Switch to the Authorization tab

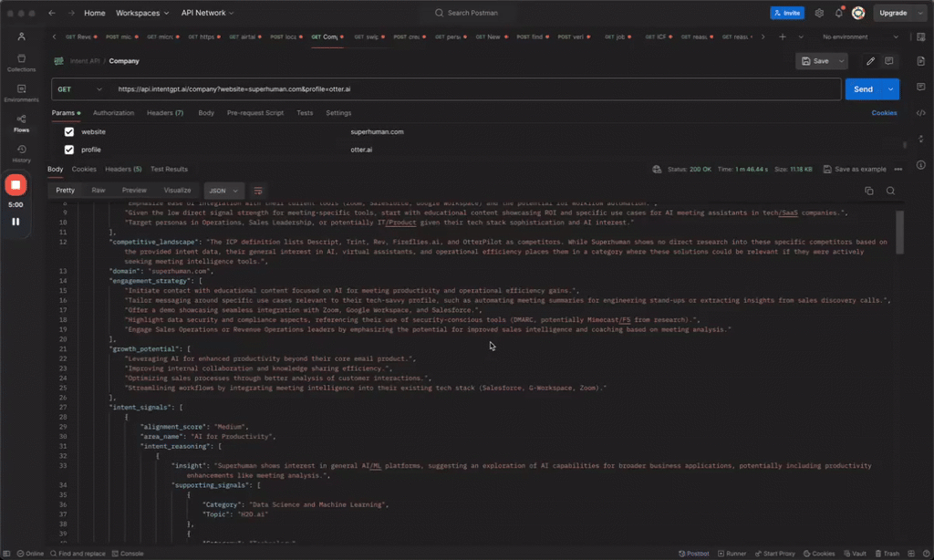point(113,113)
